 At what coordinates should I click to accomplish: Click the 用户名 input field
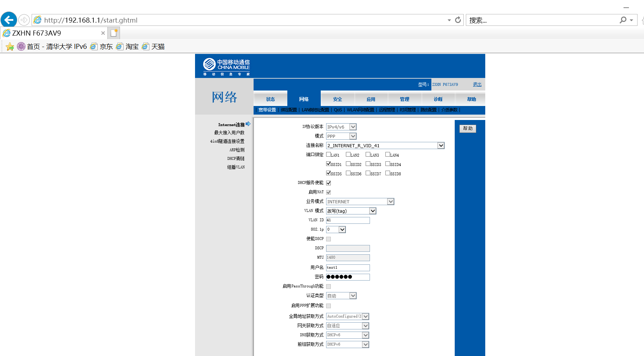point(348,268)
